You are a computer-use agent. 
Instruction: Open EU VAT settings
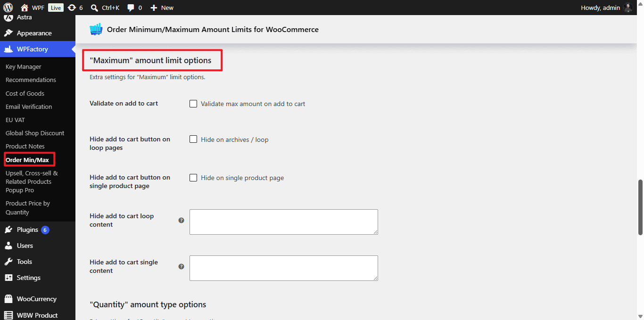pyautogui.click(x=15, y=120)
